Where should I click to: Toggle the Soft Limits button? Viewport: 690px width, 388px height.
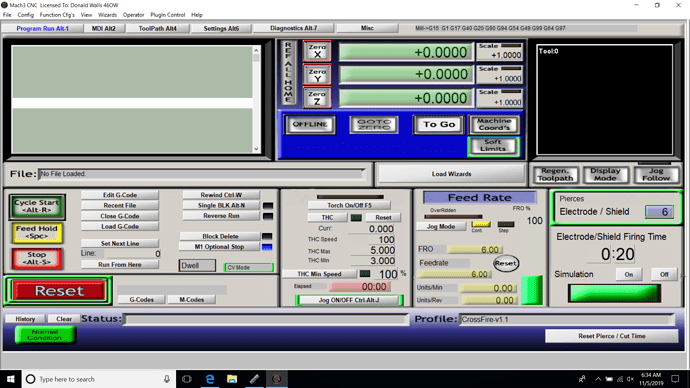coord(493,146)
